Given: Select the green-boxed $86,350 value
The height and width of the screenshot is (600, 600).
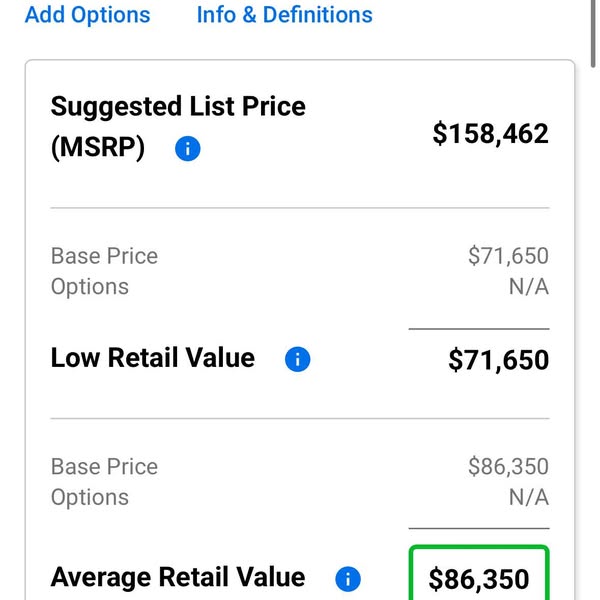Looking at the screenshot, I should coord(479,573).
